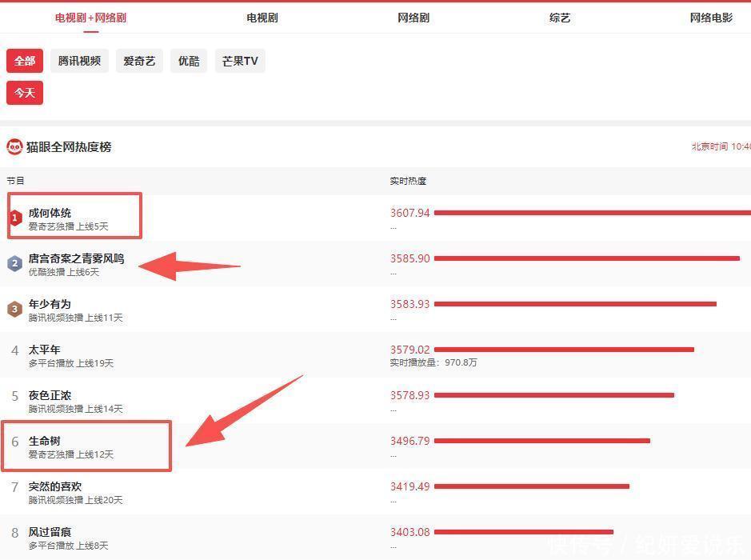Image resolution: width=751 pixels, height=560 pixels.
Task: Click the rank 1 red badge icon
Action: 14,218
